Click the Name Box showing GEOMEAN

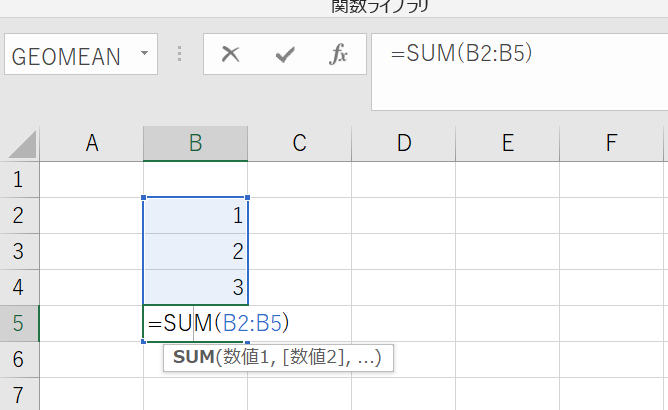pos(70,56)
